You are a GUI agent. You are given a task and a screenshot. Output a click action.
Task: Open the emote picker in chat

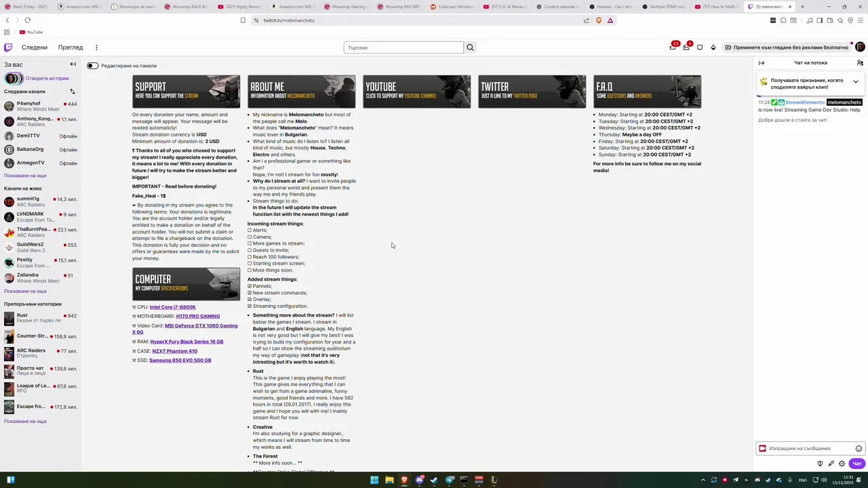[859, 449]
